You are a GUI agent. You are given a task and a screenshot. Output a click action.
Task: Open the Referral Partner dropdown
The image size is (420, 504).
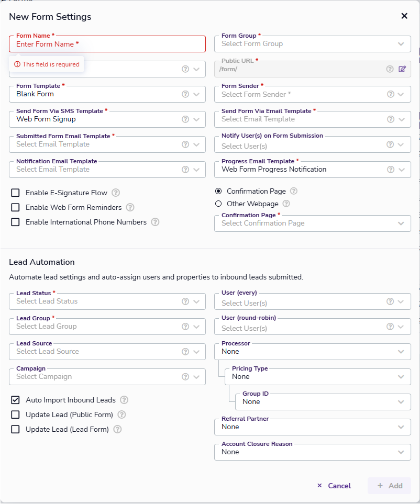[312, 427]
